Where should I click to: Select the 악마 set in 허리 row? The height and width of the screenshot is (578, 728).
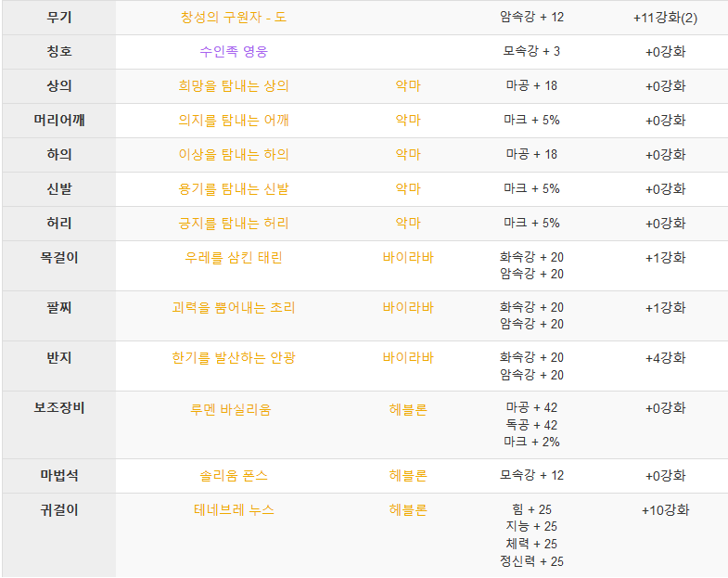tap(408, 224)
